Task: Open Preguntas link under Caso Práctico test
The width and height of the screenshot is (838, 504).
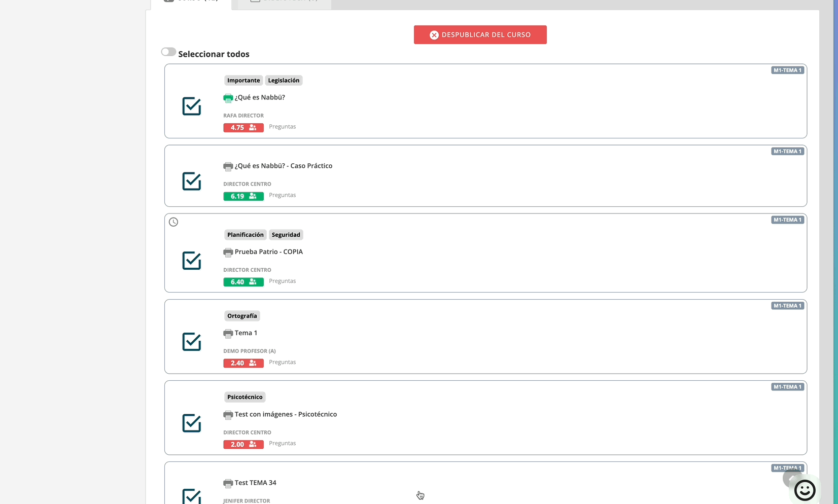Action: point(282,195)
